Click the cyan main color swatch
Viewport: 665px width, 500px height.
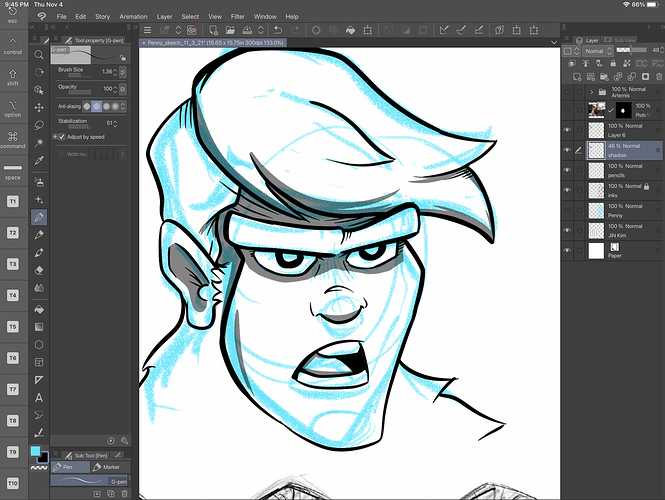(x=36, y=452)
